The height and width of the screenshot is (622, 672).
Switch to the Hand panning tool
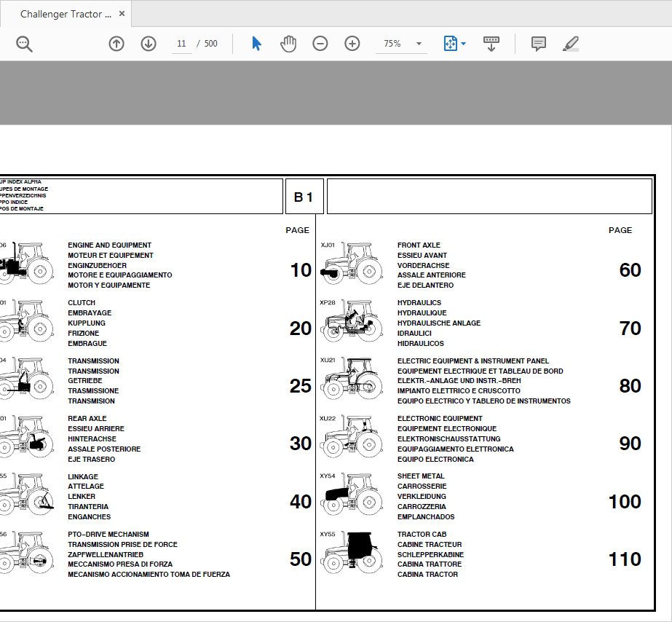[288, 43]
